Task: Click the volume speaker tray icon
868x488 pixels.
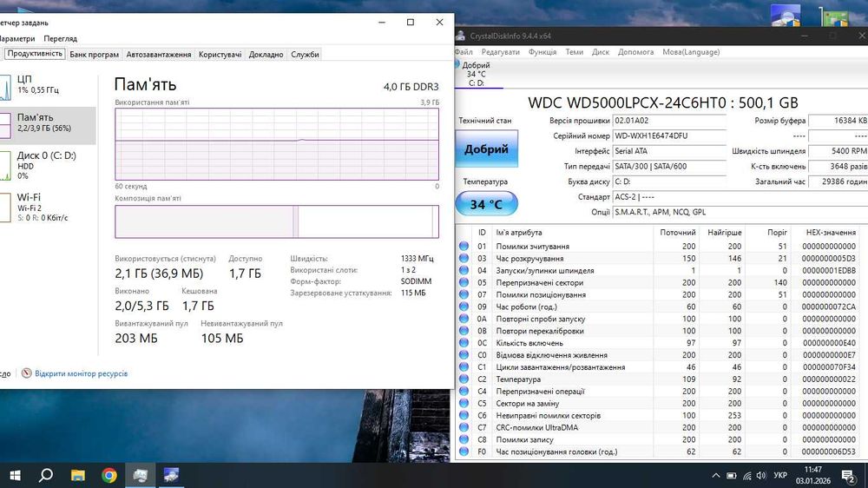Action: click(x=761, y=476)
